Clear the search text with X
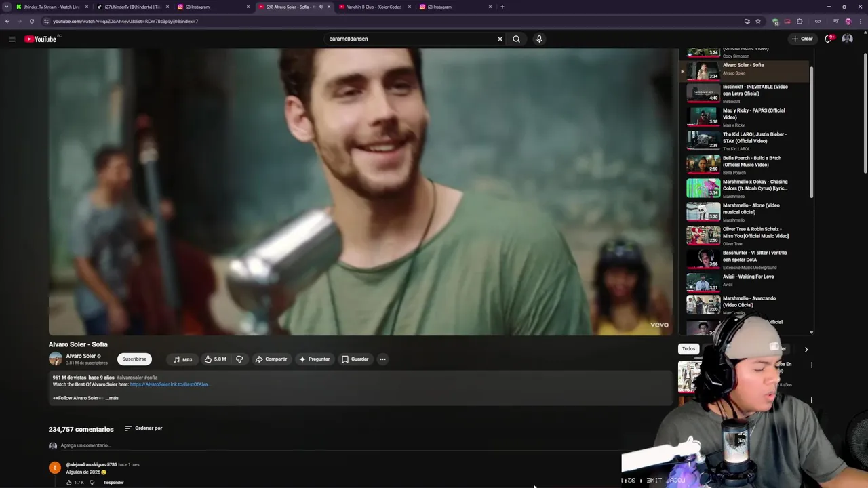Image resolution: width=868 pixels, height=488 pixels. pyautogui.click(x=500, y=39)
